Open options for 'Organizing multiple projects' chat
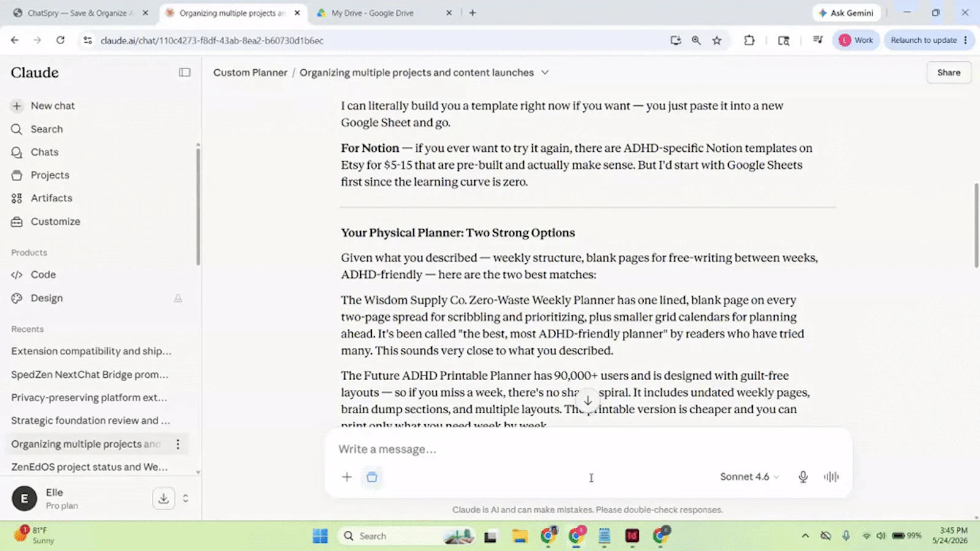This screenshot has width=980, height=551. pyautogui.click(x=178, y=444)
